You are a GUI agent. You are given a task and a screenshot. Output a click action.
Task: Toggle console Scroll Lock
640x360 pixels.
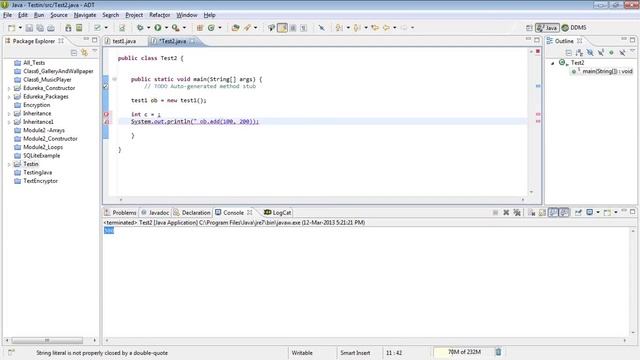click(x=542, y=213)
